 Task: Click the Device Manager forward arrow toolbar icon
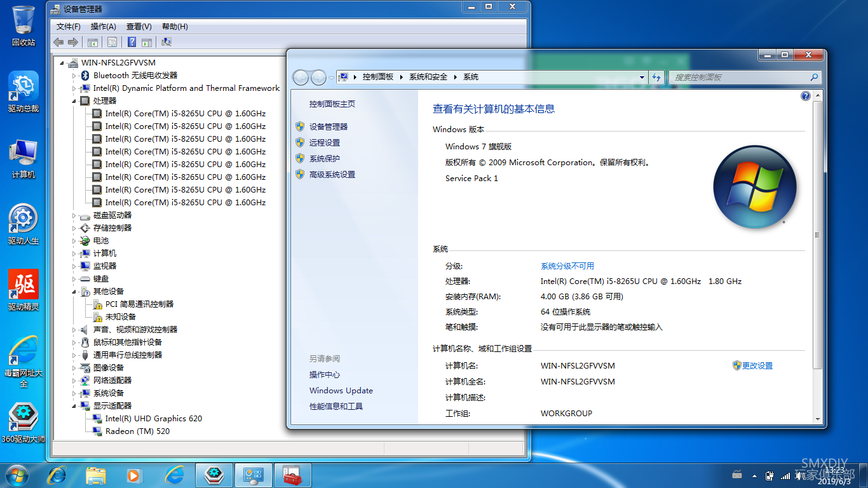coord(73,42)
